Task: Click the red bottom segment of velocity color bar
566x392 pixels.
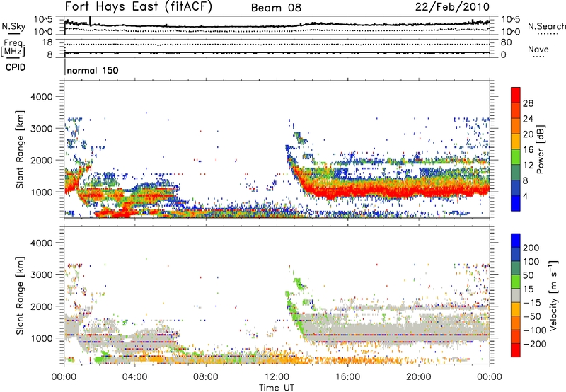Action: click(x=516, y=350)
